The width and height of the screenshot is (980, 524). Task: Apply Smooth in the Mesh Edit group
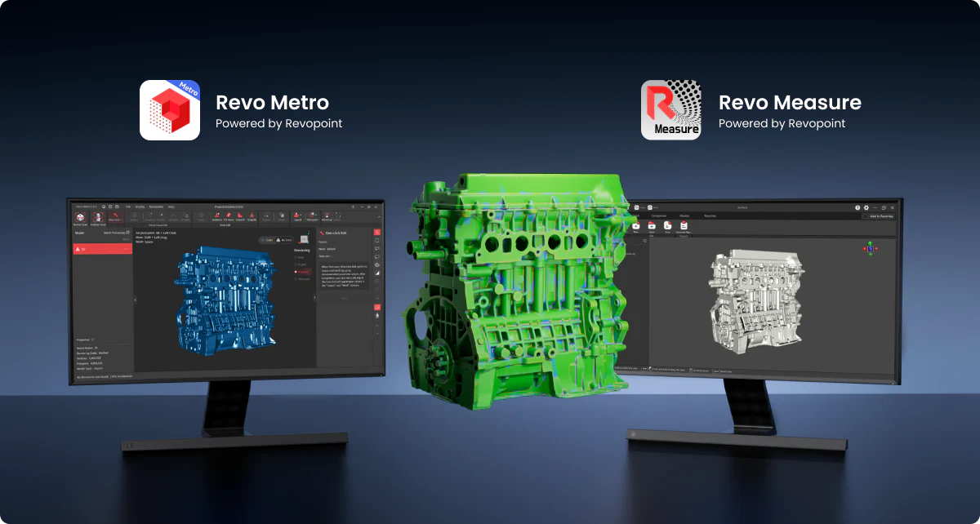pos(240,217)
